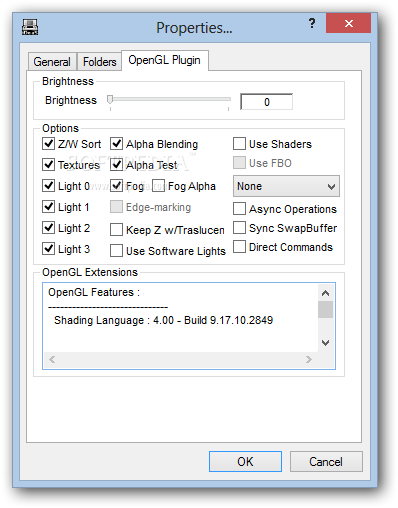Click the horizontal scroll left arrow

click(x=52, y=359)
